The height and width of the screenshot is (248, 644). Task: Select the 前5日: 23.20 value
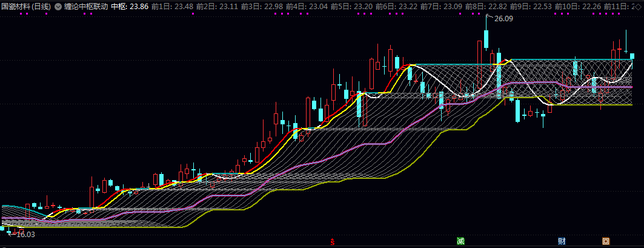click(351, 7)
